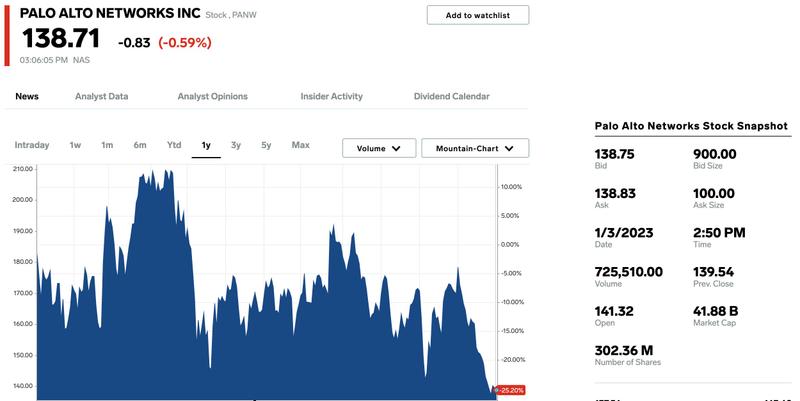Switch chart range to 1m

107,145
